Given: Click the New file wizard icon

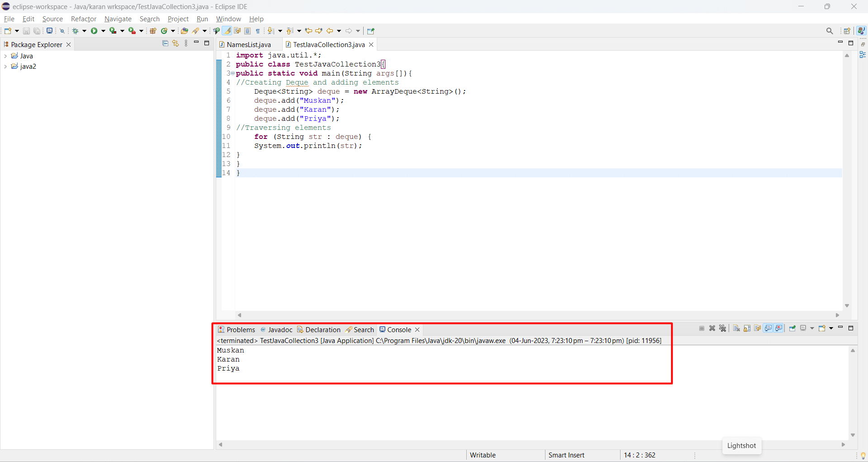Looking at the screenshot, I should (8, 31).
